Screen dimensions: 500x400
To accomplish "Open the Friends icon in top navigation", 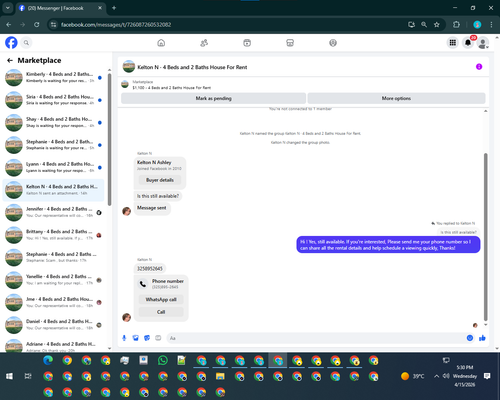I will [x=204, y=43].
